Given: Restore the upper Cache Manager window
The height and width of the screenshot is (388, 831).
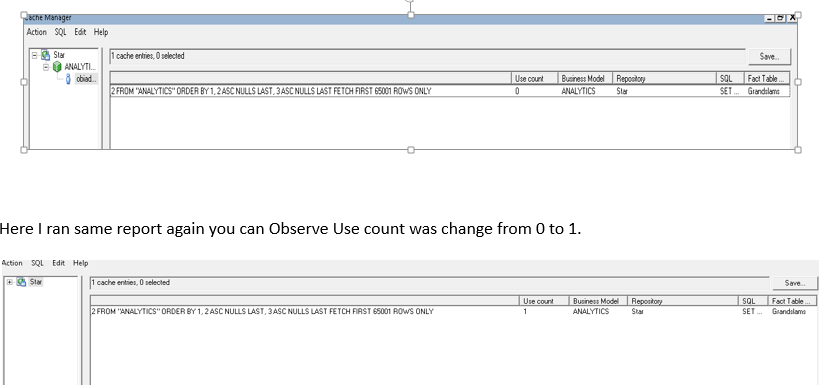Looking at the screenshot, I should (780, 18).
